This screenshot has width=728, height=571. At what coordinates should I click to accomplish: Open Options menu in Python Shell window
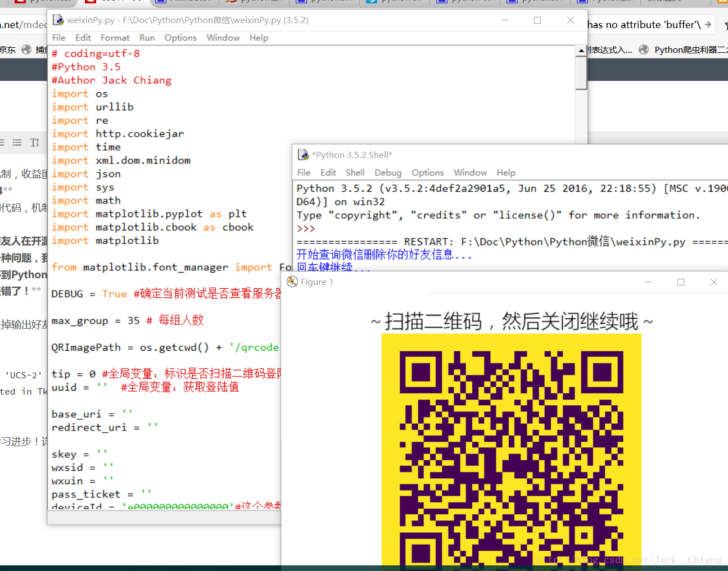(427, 173)
